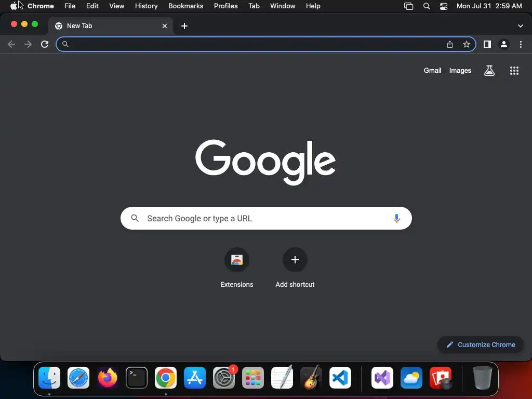Open the History menu

tap(146, 6)
